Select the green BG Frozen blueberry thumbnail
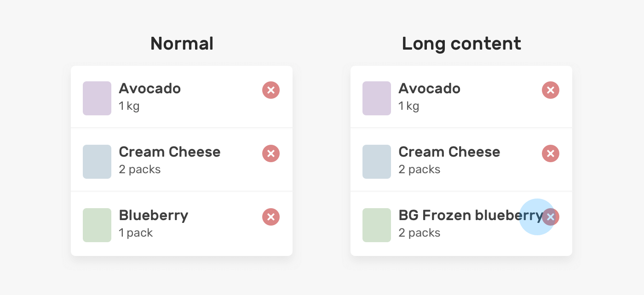Viewport: 644px width, 295px height. (x=377, y=225)
